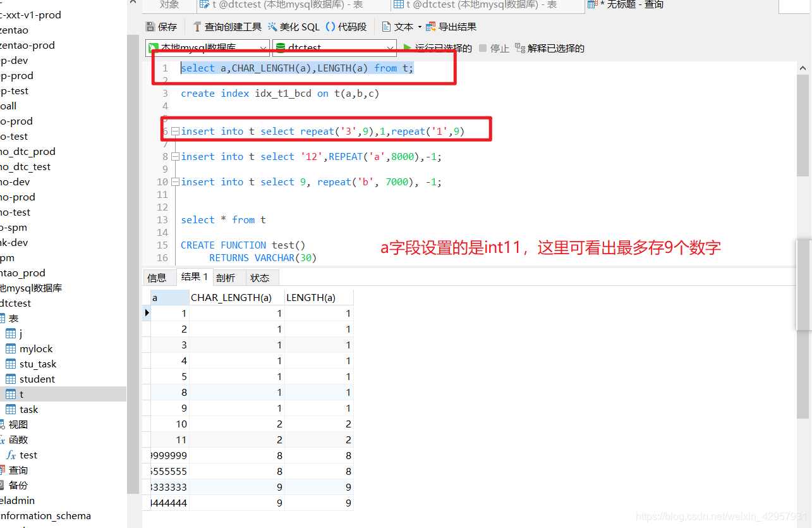Select the no_dtc_test connection
Viewport: 812px width, 528px height.
pos(25,166)
